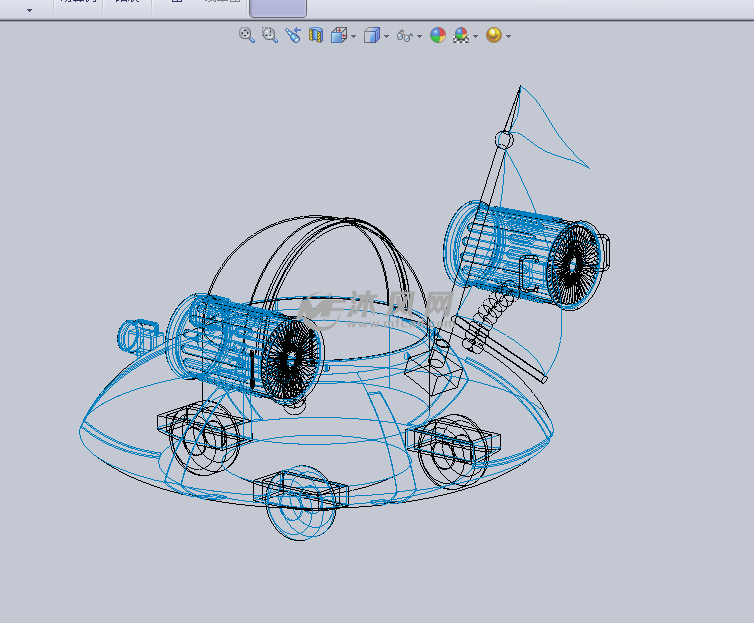Screen dimensions: 754x623
Task: Click the Zoom to Fit magnifier icon
Action: point(246,35)
